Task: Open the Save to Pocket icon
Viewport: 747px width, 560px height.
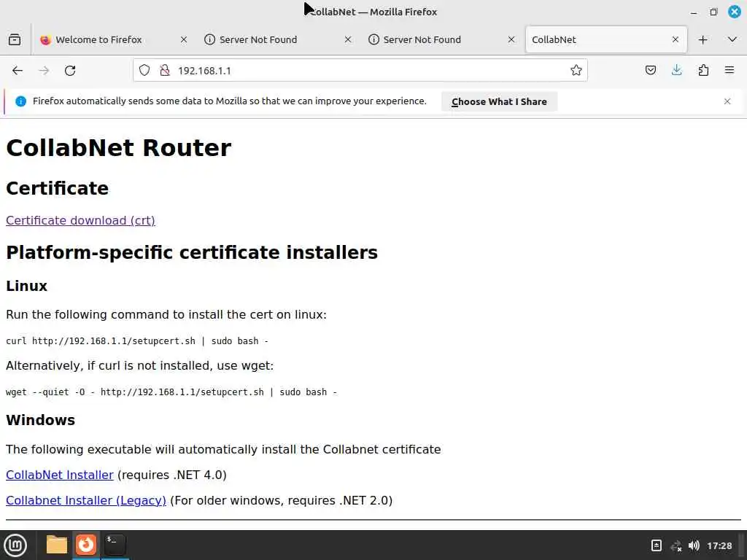Action: pyautogui.click(x=650, y=71)
